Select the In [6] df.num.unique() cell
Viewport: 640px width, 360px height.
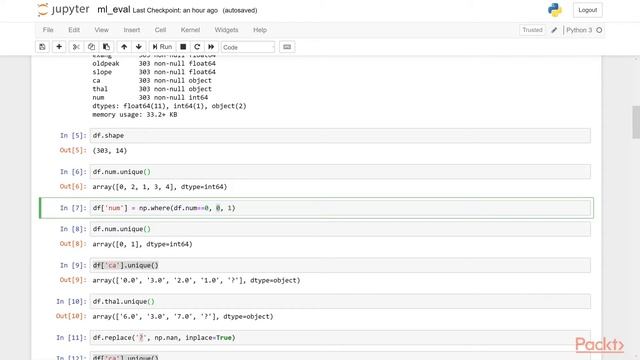tap(340, 172)
